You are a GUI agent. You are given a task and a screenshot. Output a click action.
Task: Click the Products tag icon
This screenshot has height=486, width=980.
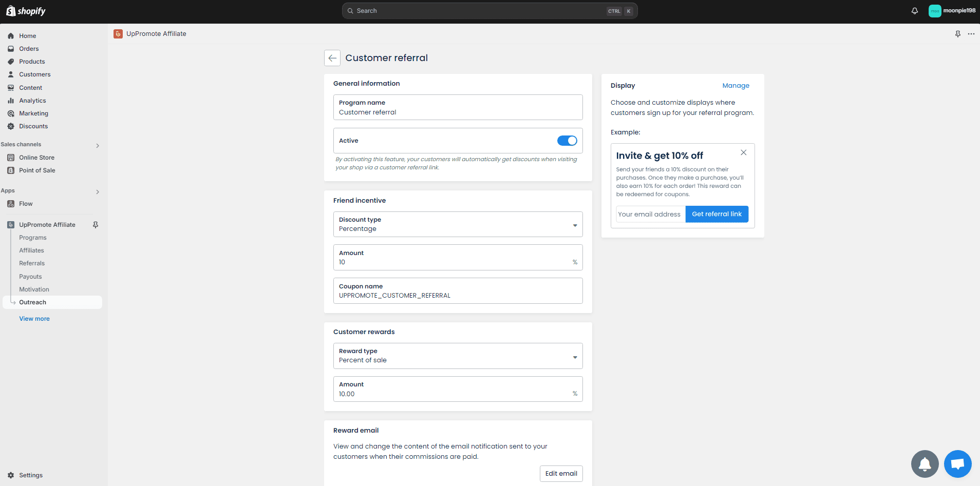click(11, 62)
